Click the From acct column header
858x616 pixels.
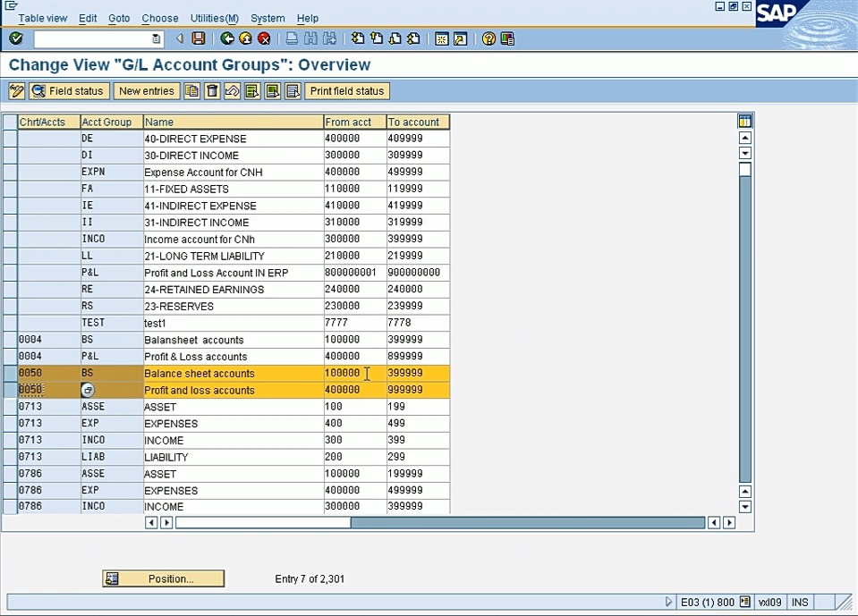(x=354, y=122)
